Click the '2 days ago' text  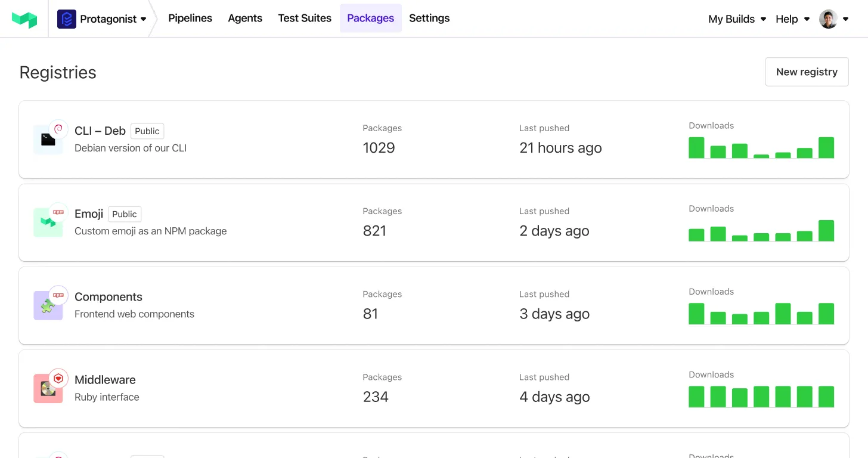point(554,231)
